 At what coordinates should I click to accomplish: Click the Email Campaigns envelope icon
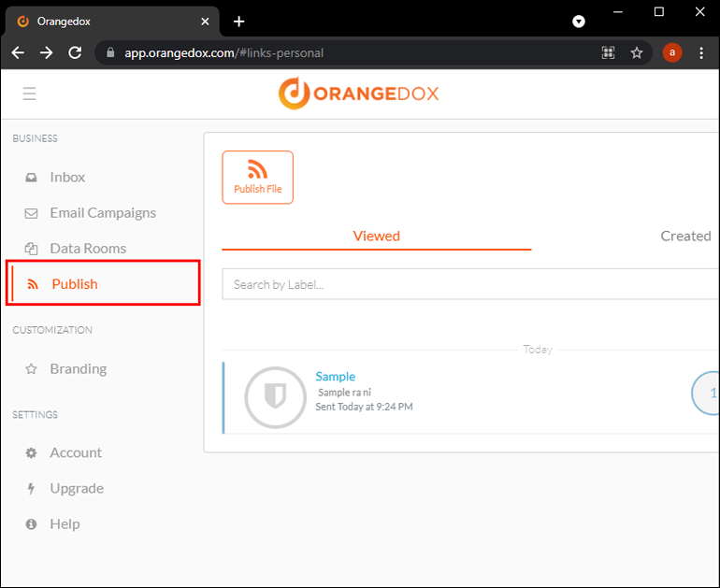point(31,213)
